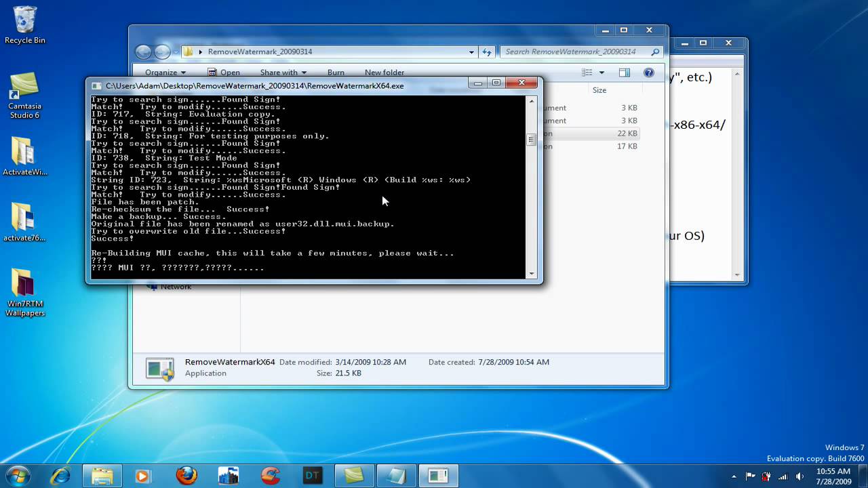Show hidden tray icons arrow
This screenshot has height=488, width=868.
tap(734, 476)
